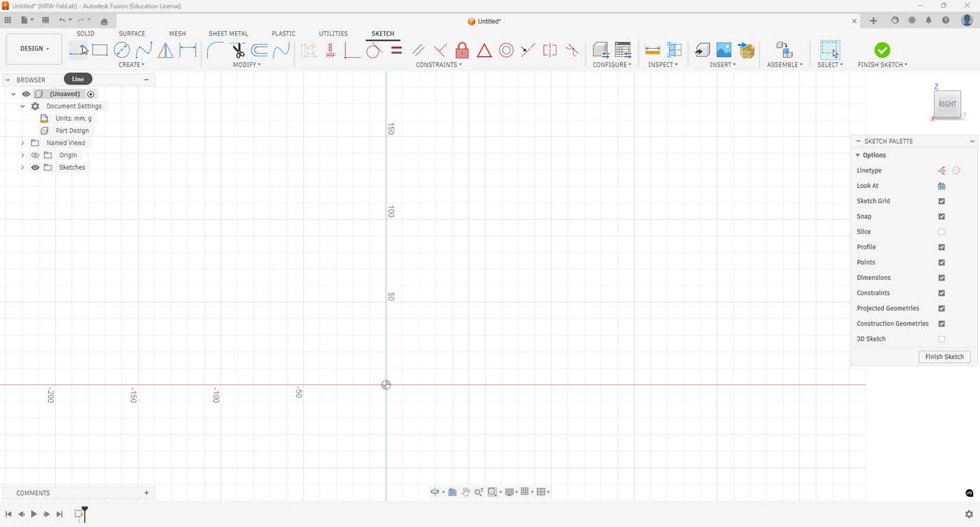The image size is (980, 527).
Task: Open the CONSTRAINTS dropdown menu
Action: click(439, 65)
